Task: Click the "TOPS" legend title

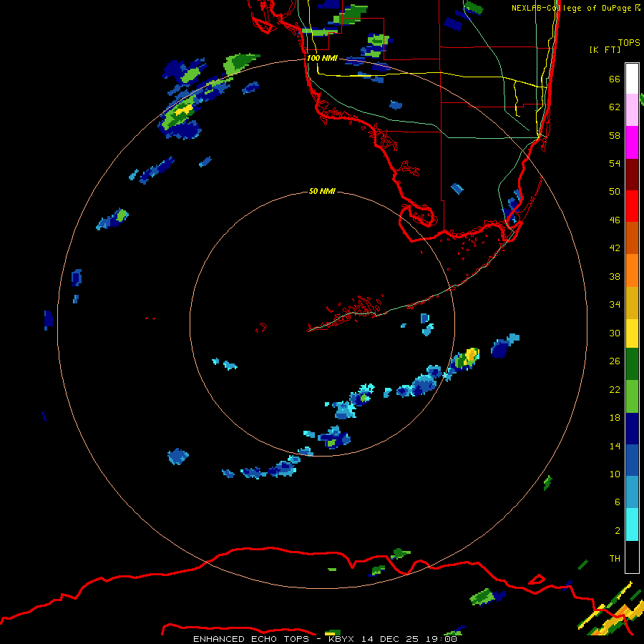Action: click(629, 42)
